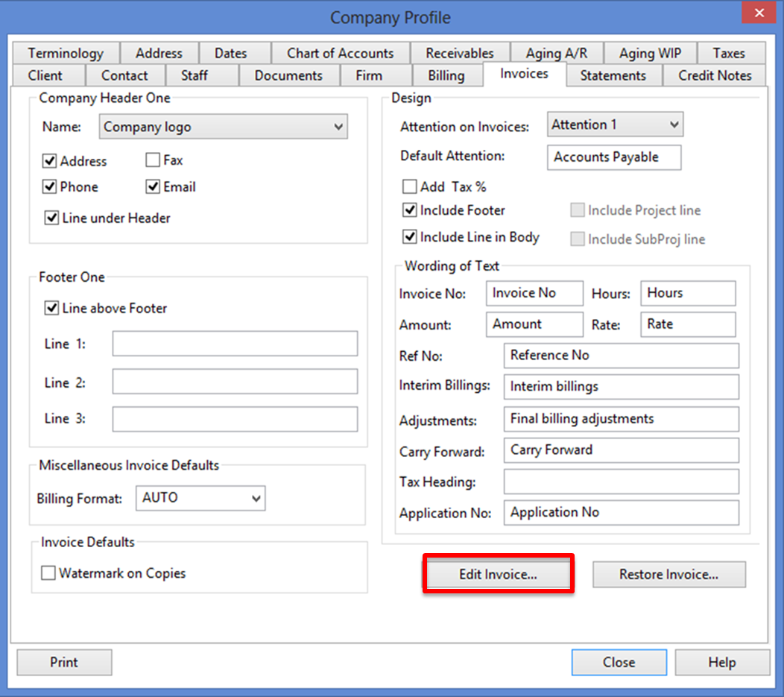Toggle Watermark on Copies checkbox

pyautogui.click(x=48, y=573)
